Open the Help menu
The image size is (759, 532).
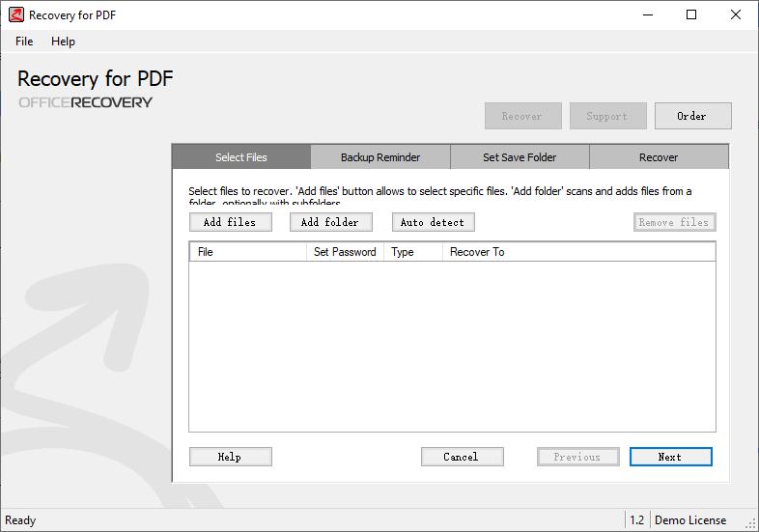[63, 42]
